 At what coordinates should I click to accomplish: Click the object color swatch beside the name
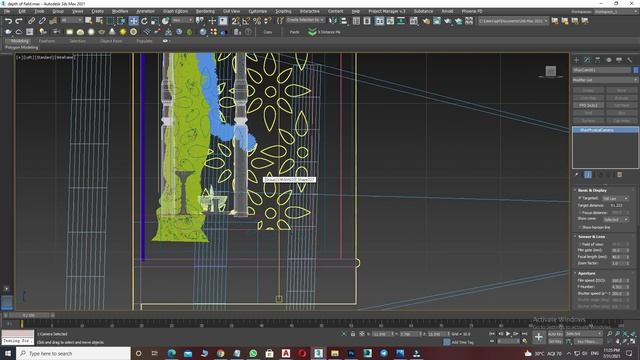tap(636, 70)
